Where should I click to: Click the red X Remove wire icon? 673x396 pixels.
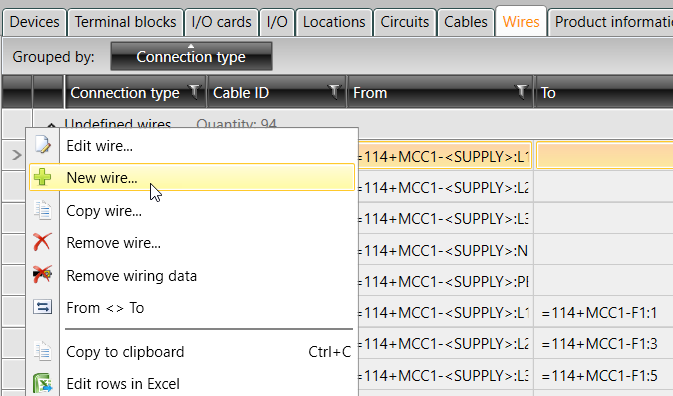[x=42, y=242]
